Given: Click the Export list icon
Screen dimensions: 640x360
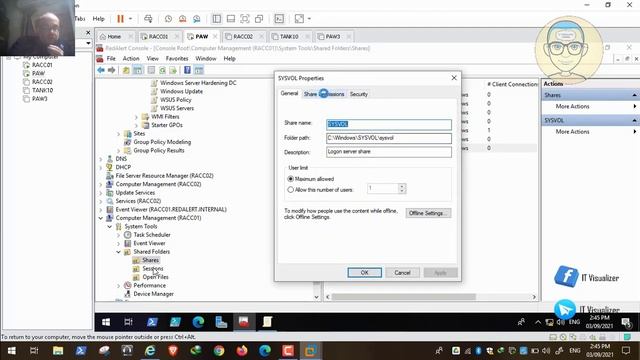Looking at the screenshot, I should pos(173,70).
